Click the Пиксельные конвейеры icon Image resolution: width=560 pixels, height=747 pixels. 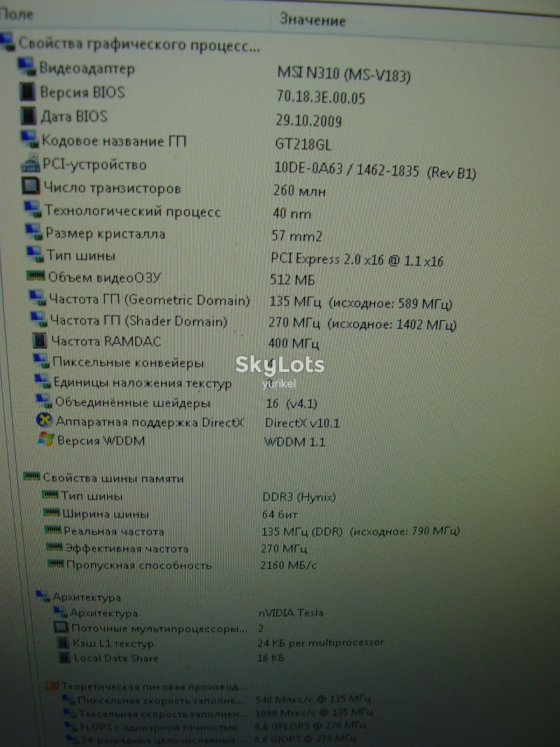[41, 361]
